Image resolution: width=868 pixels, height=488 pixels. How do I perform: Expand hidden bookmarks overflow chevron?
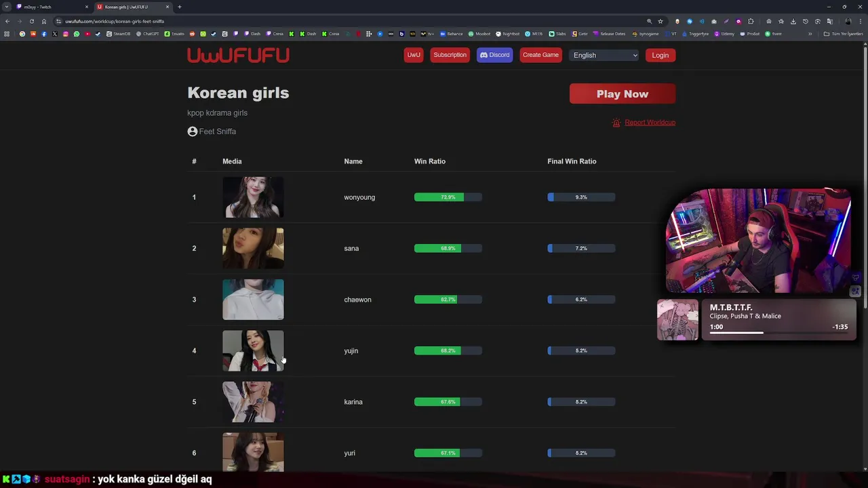point(810,34)
